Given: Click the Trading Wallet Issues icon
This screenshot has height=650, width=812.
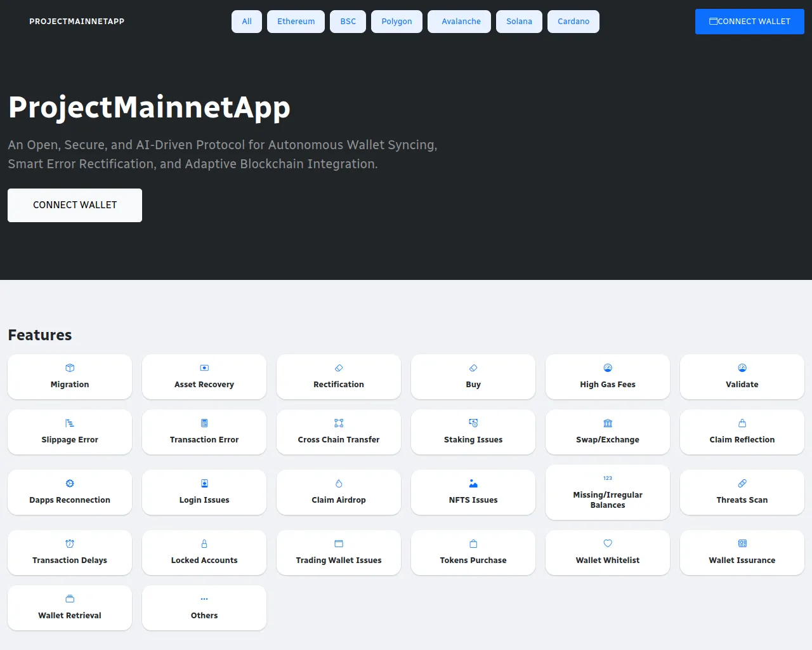Looking at the screenshot, I should (x=339, y=544).
